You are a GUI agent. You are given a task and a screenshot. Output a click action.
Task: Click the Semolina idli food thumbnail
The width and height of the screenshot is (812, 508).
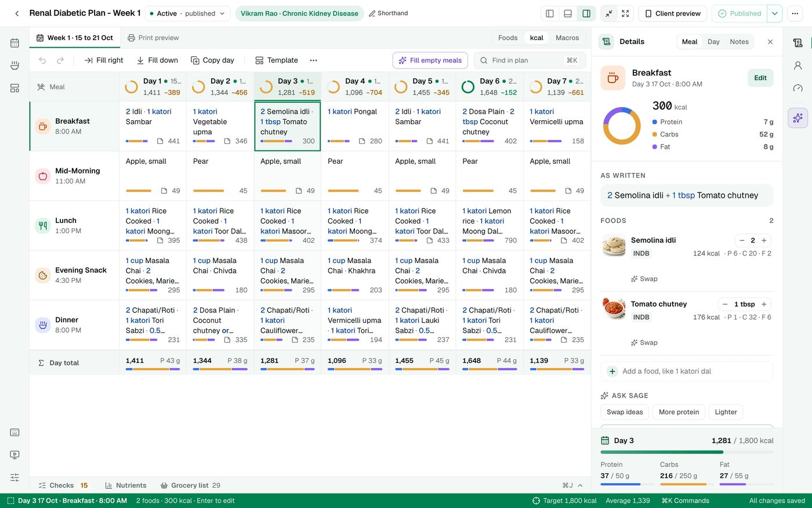pos(614,246)
